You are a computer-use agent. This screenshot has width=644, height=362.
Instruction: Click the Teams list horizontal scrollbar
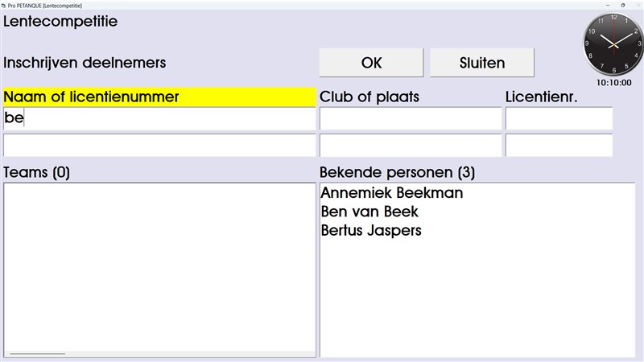click(38, 353)
